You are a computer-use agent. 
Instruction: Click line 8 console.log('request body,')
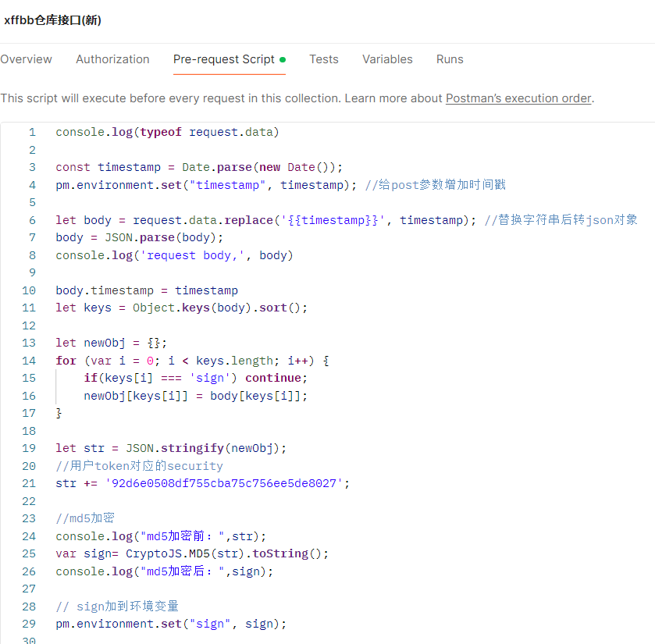(x=174, y=254)
